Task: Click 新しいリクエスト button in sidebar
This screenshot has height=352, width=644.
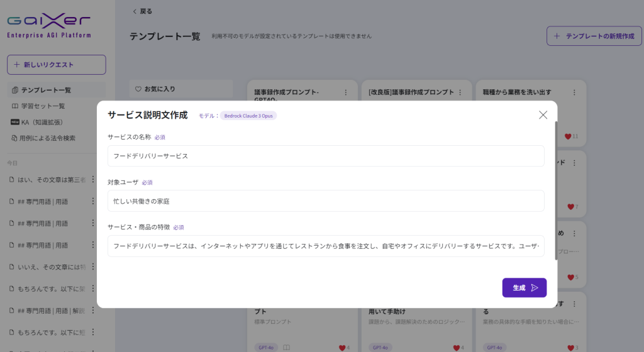Action: (x=56, y=65)
